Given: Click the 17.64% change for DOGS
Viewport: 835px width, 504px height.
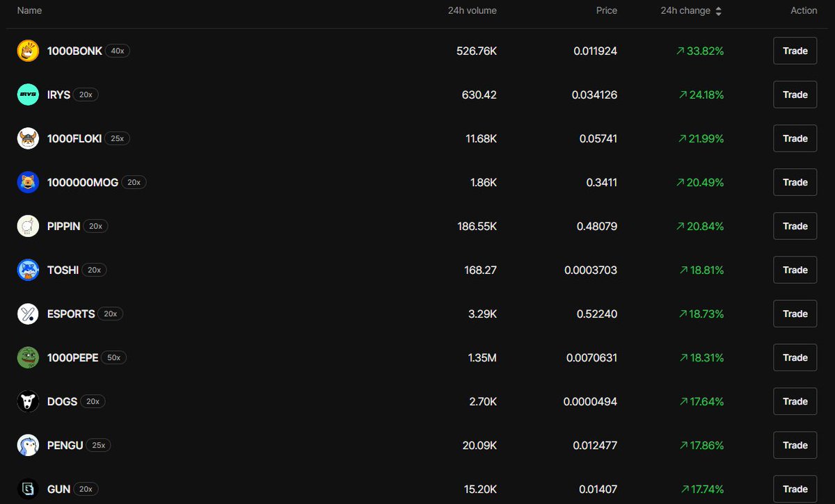Looking at the screenshot, I should click(701, 401).
